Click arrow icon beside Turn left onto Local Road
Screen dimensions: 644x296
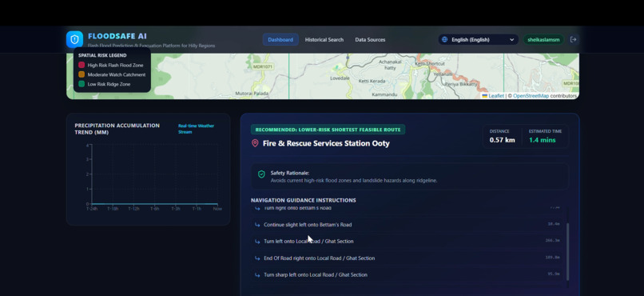[257, 242]
